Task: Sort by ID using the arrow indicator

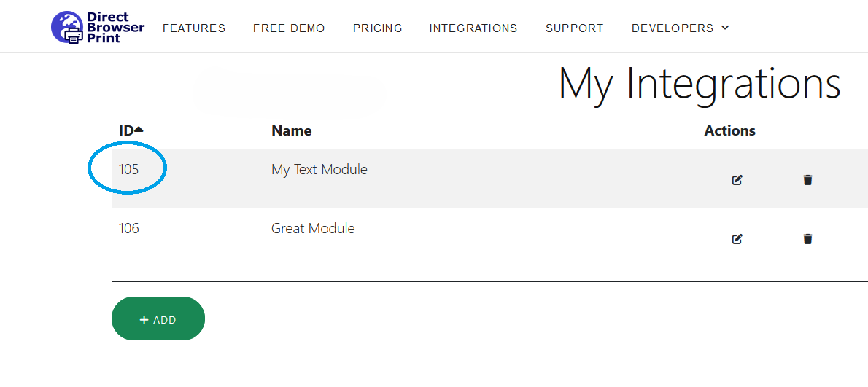Action: pos(139,129)
